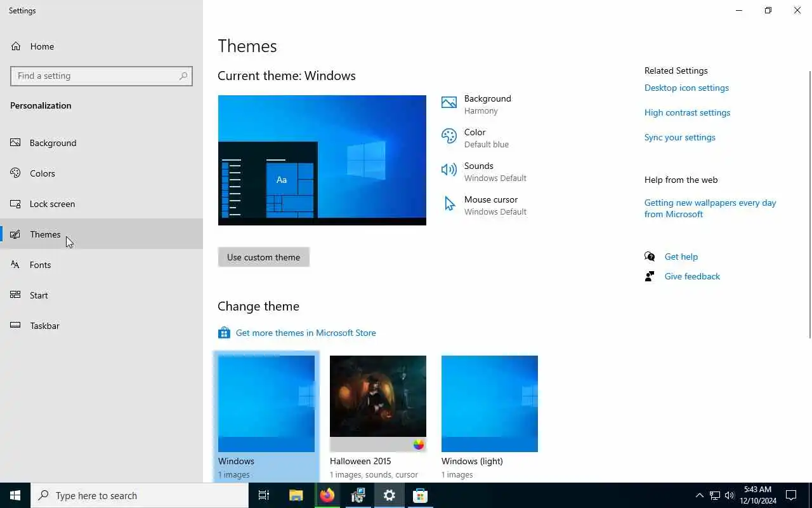Select the Themes brush icon in sidebar
Screen dimensions: 812x508
(x=16, y=234)
